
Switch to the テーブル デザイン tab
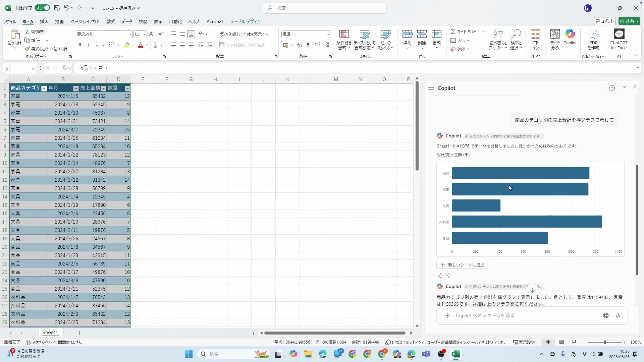245,21
